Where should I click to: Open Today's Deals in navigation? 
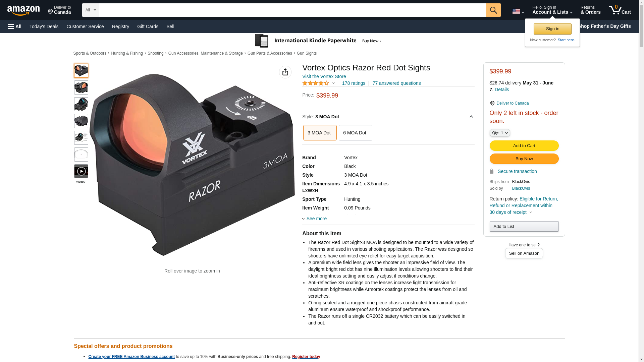44,26
